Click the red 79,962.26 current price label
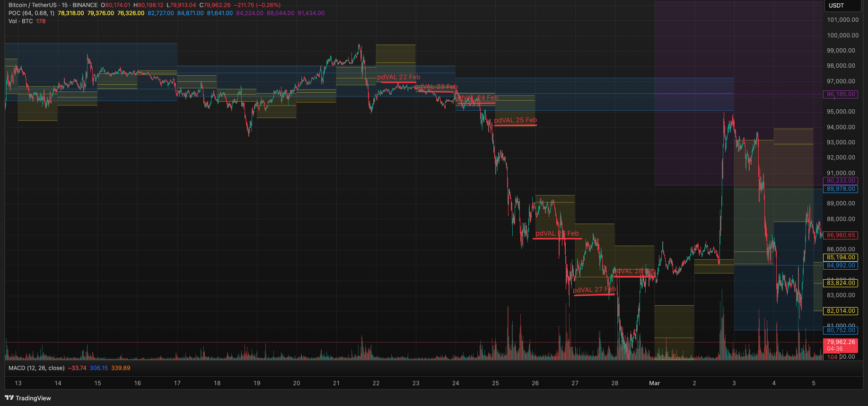 tap(841, 345)
